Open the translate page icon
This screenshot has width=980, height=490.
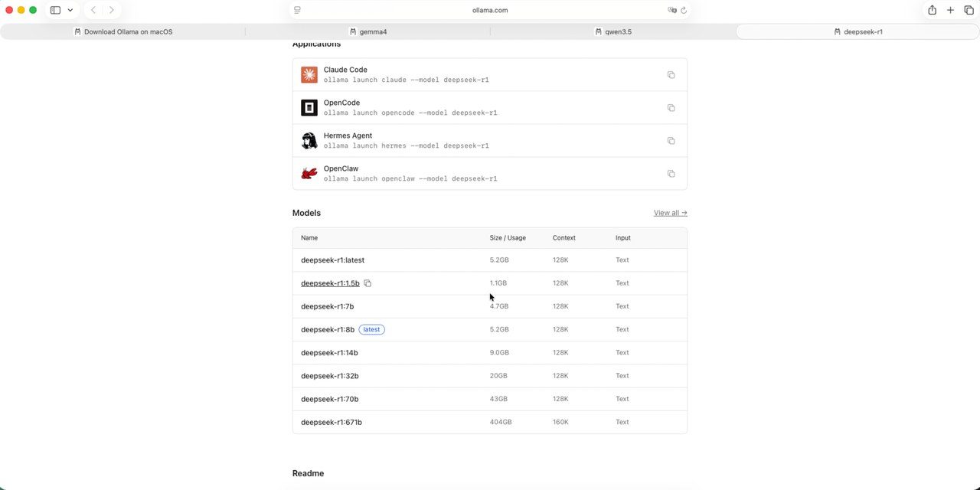pos(672,10)
